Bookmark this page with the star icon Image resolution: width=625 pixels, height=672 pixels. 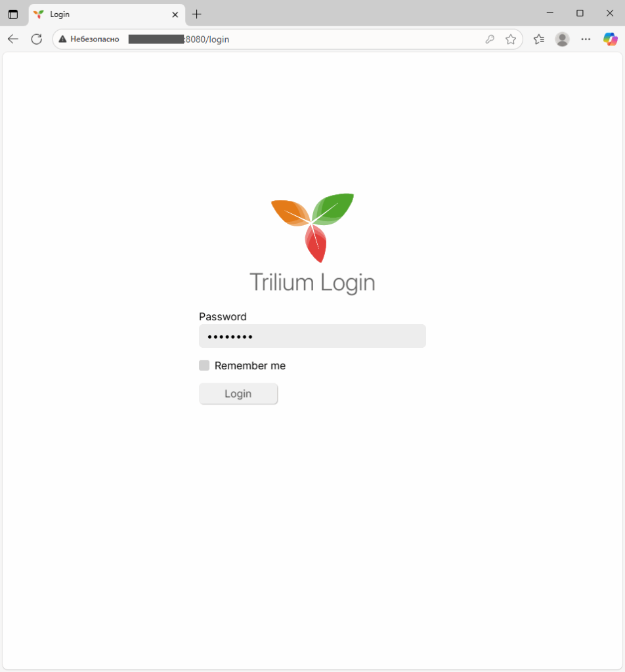point(511,39)
